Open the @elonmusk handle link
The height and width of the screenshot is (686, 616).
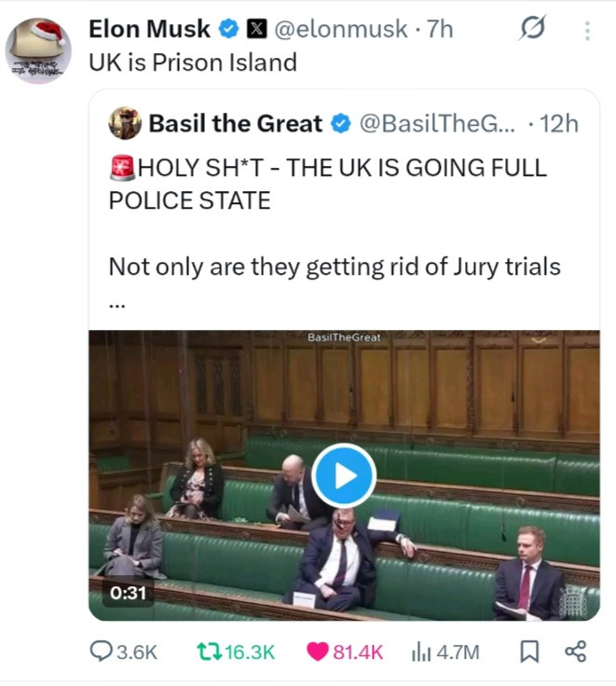click(x=338, y=30)
